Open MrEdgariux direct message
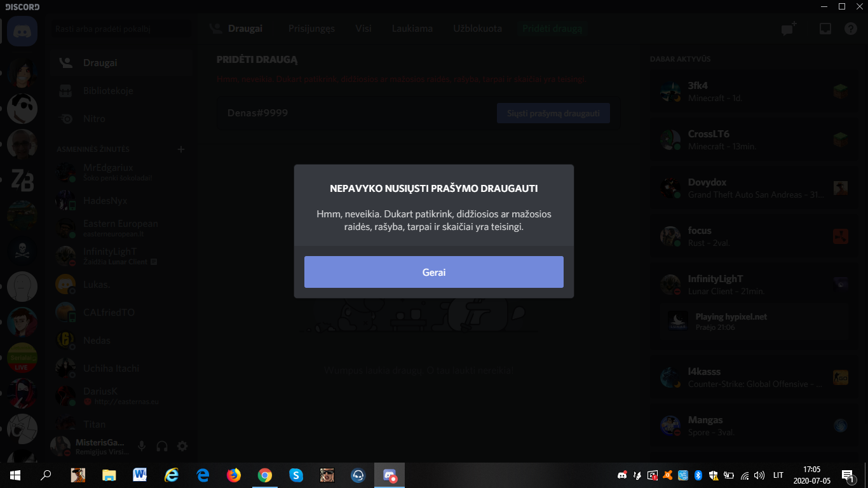The image size is (868, 488). point(121,172)
